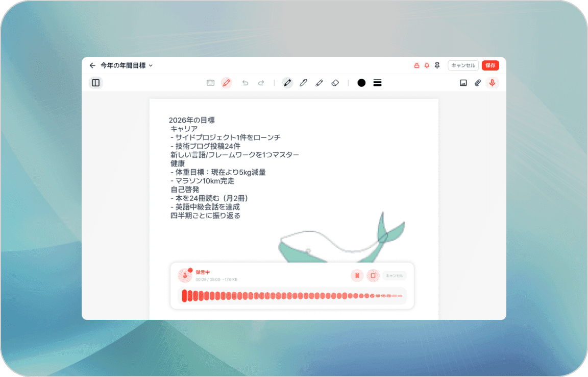Screen dimensions: 588x377
Task: Click the red lock icon in header
Action: click(416, 65)
